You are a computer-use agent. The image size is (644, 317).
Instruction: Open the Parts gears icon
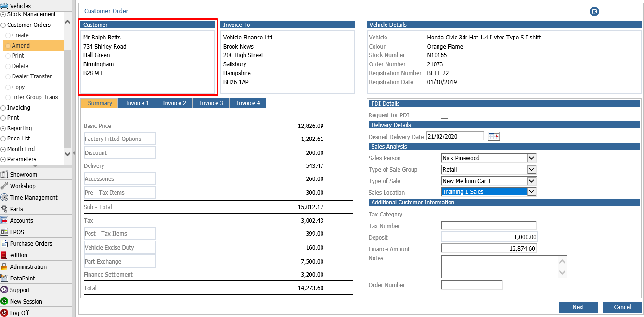pyautogui.click(x=4, y=209)
